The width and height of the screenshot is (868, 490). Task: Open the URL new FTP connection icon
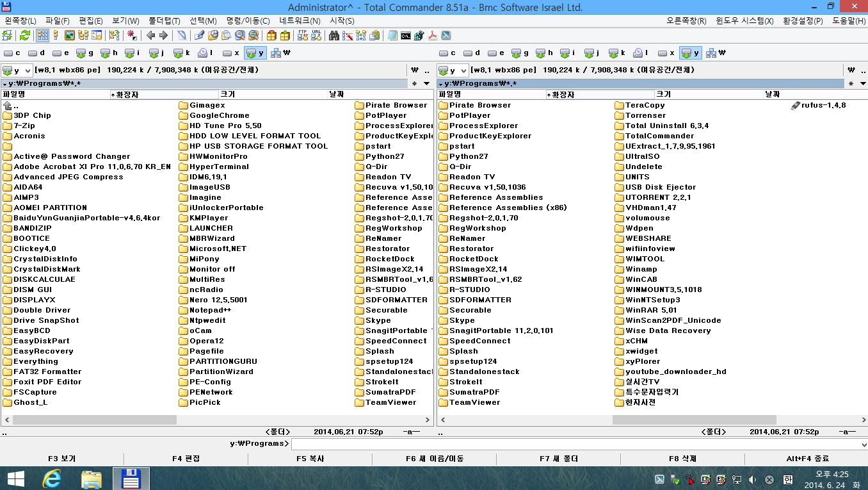316,35
